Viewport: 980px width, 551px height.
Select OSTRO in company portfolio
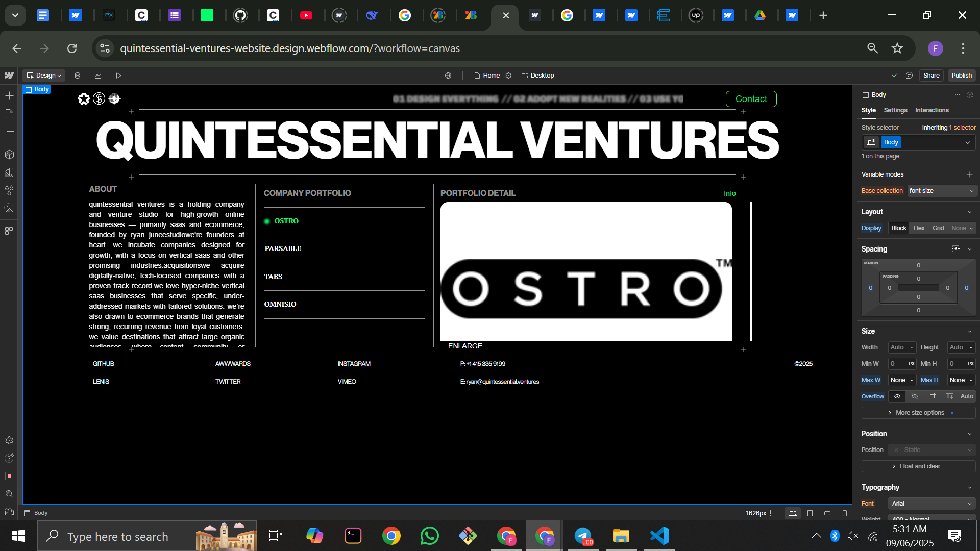pyautogui.click(x=286, y=221)
